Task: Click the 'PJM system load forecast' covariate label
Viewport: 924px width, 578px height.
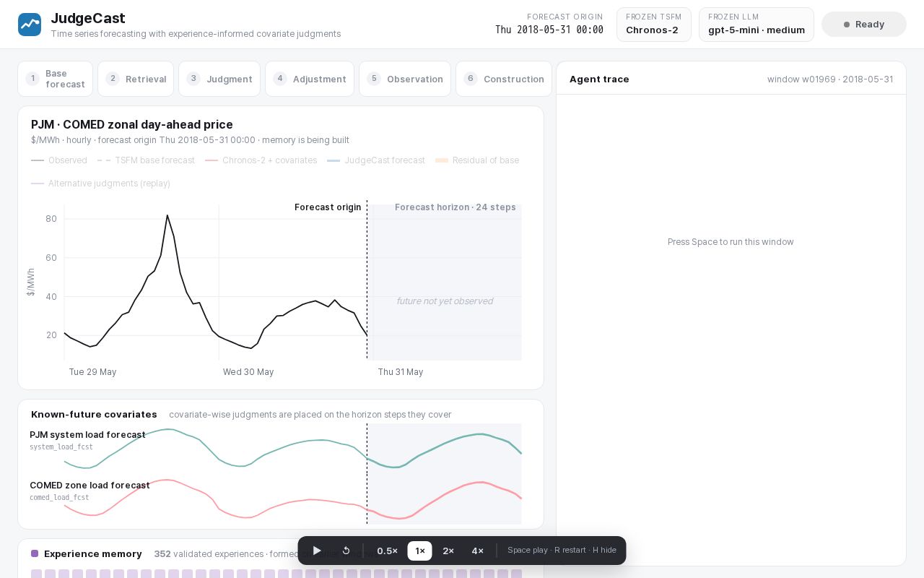Action: [87, 435]
